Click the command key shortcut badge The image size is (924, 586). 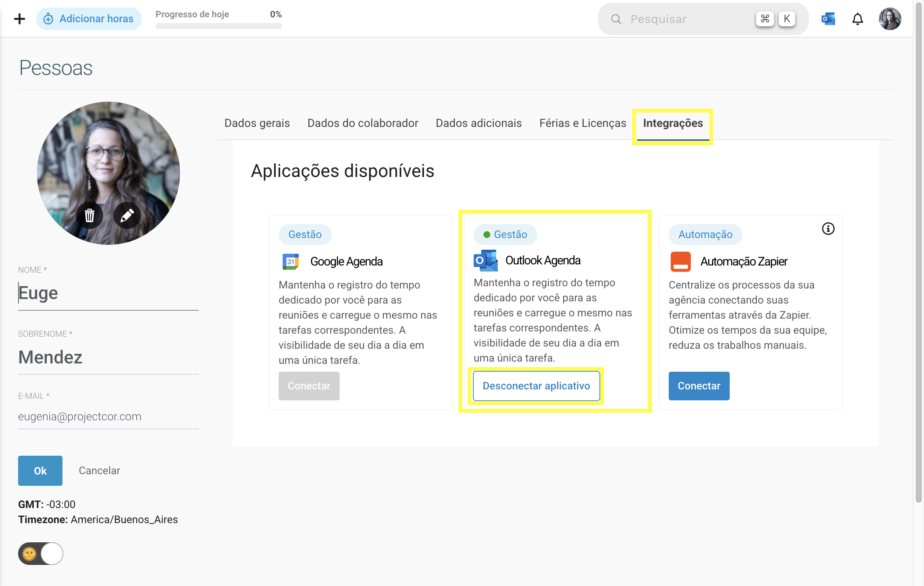coord(765,19)
